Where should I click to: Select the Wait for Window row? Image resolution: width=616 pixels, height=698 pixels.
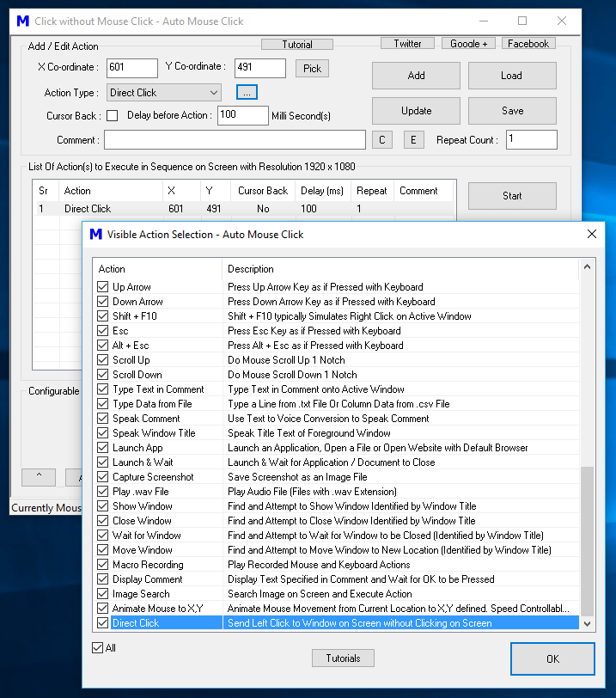point(336,535)
